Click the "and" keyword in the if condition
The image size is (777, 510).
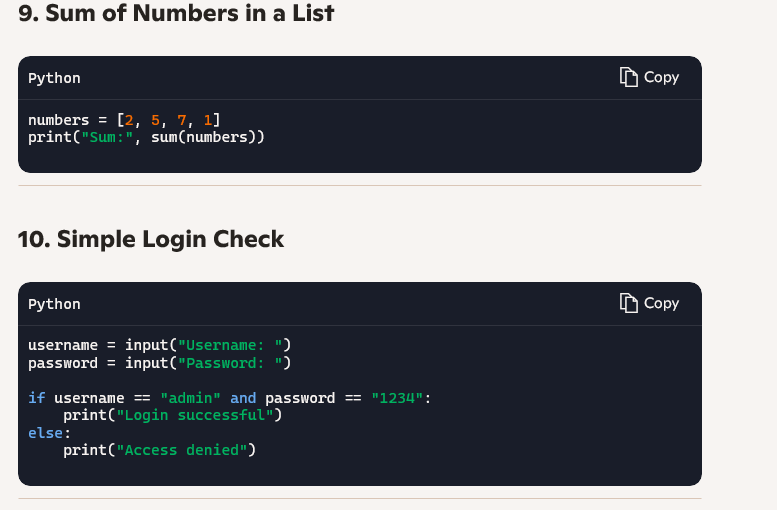(243, 398)
